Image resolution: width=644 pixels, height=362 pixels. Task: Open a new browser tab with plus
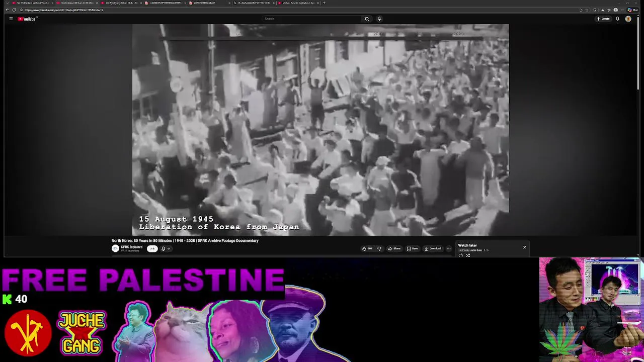[324, 3]
